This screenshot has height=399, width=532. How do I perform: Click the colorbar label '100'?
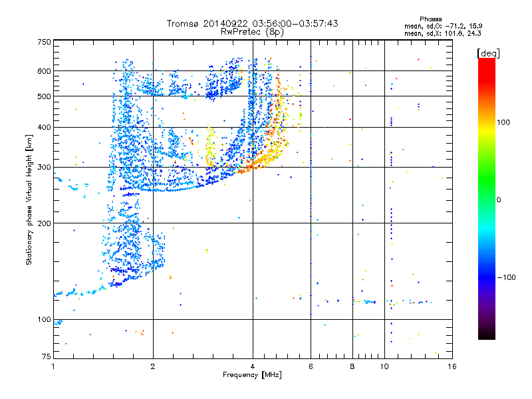point(503,122)
